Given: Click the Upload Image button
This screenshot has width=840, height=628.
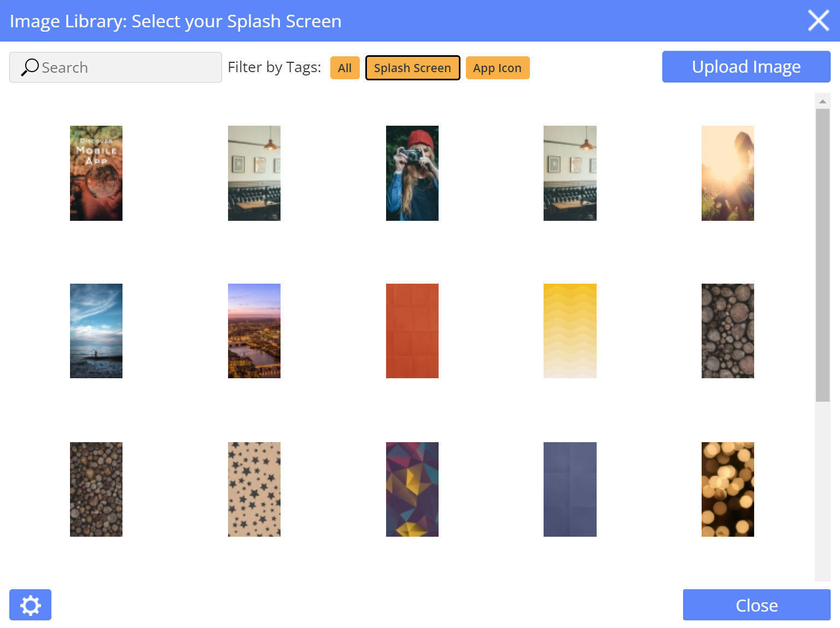Looking at the screenshot, I should click(x=746, y=67).
